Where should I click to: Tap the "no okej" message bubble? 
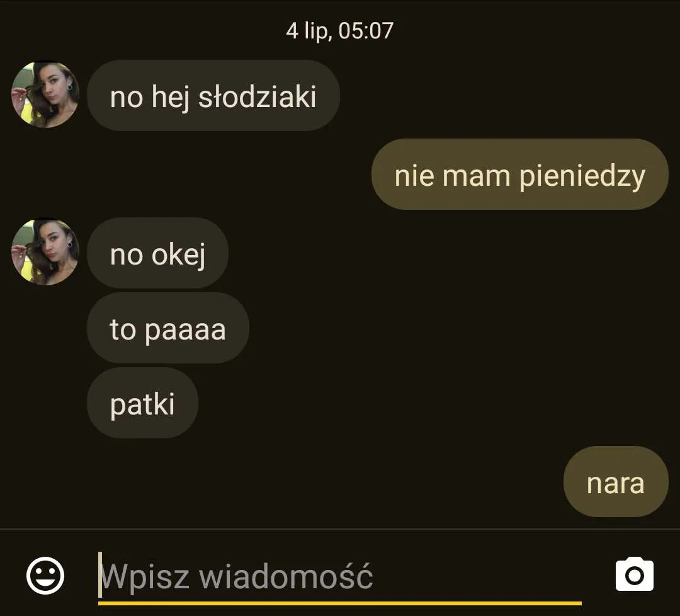157,253
